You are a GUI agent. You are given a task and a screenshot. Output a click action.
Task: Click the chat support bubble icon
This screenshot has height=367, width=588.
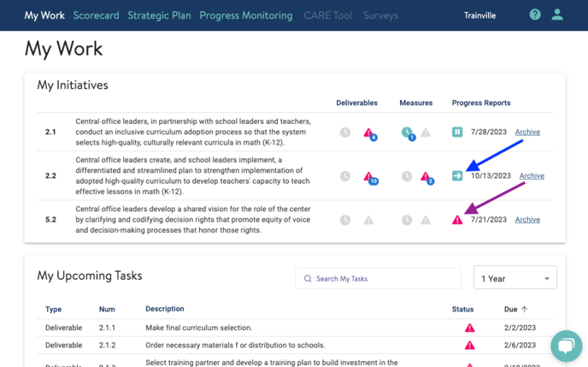[x=566, y=346]
